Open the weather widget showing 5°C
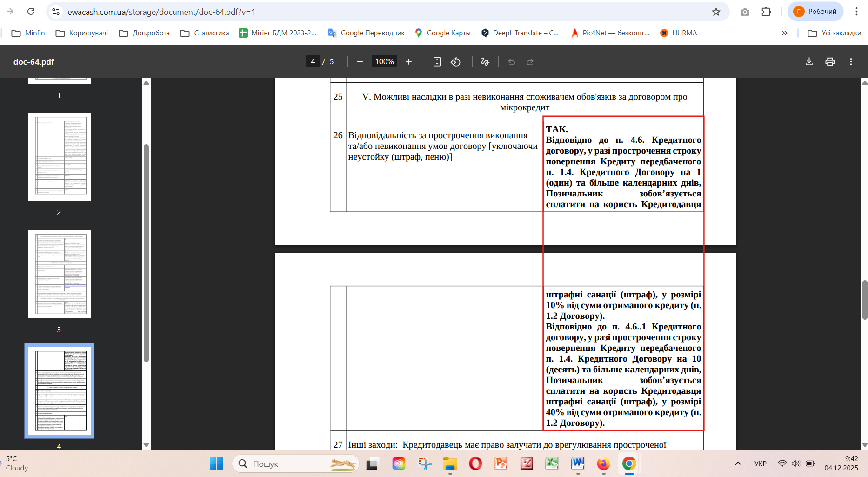Screen dimensions: 868x477 pyautogui.click(x=17, y=464)
